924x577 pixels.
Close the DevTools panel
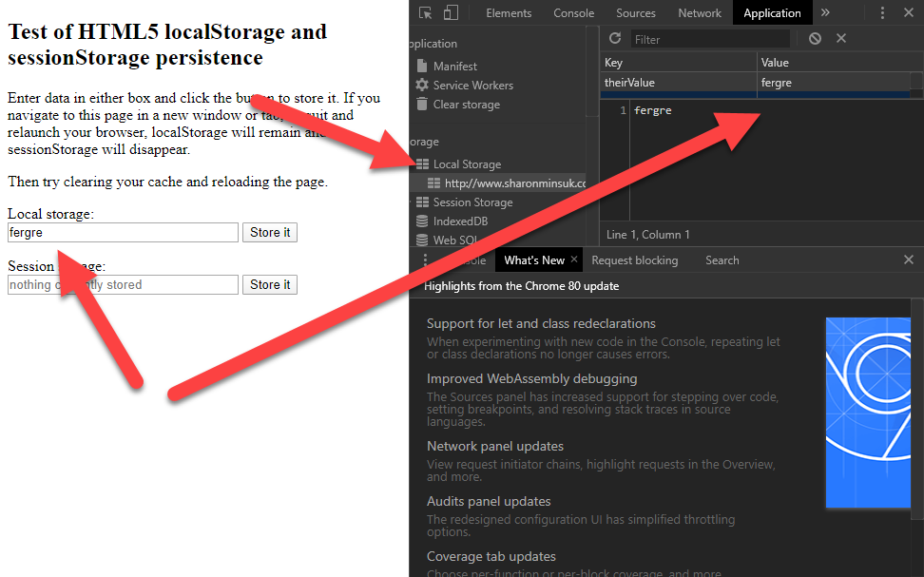click(x=909, y=13)
